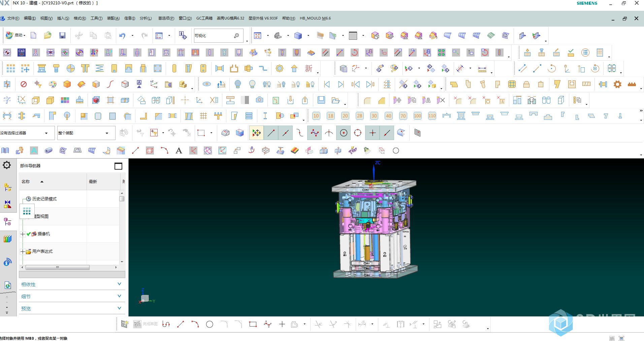The image size is (644, 341).
Task: Click the grid pattern icon in mold toolbar
Action: tap(11, 68)
